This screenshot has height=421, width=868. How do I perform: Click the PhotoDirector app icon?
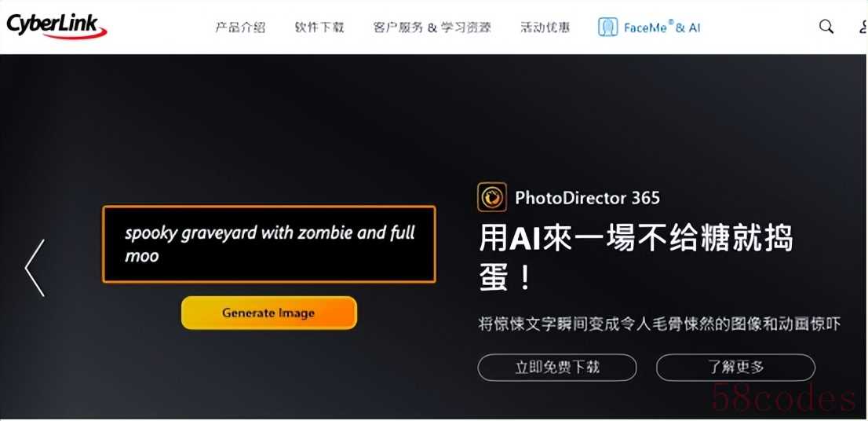(491, 197)
